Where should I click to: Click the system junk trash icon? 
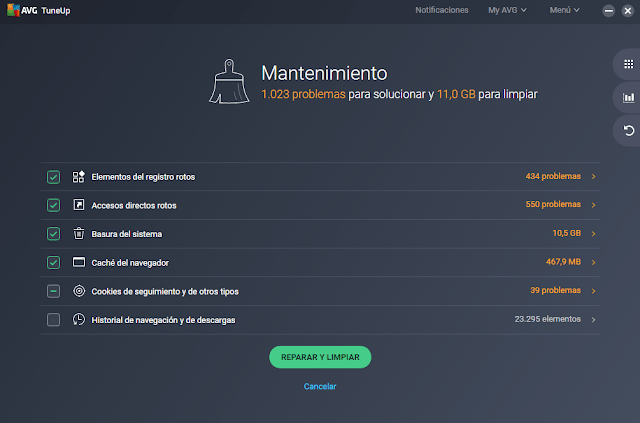tap(79, 234)
